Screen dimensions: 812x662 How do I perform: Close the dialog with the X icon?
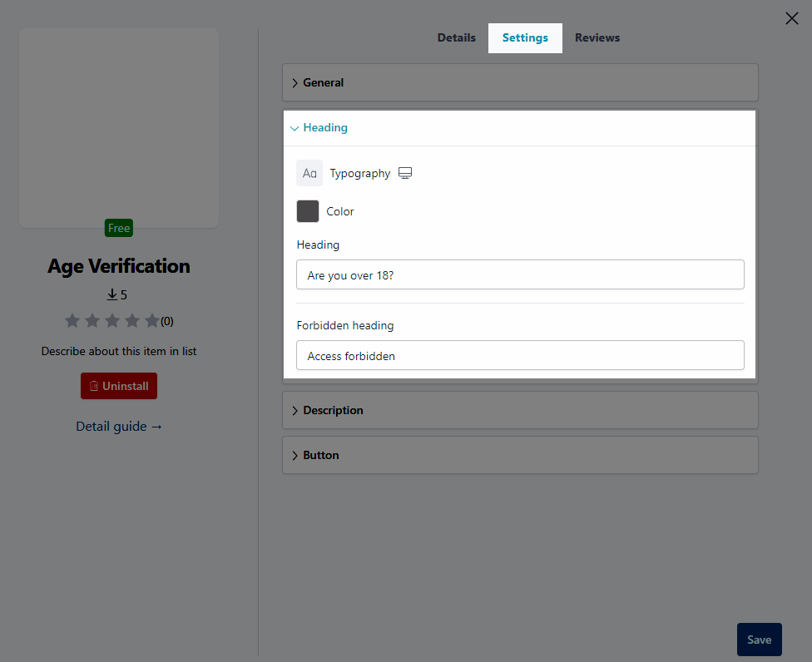pyautogui.click(x=791, y=18)
